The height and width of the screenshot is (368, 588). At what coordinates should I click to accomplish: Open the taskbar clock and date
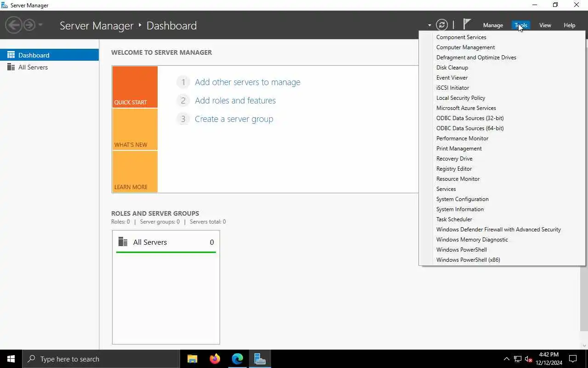(x=549, y=359)
